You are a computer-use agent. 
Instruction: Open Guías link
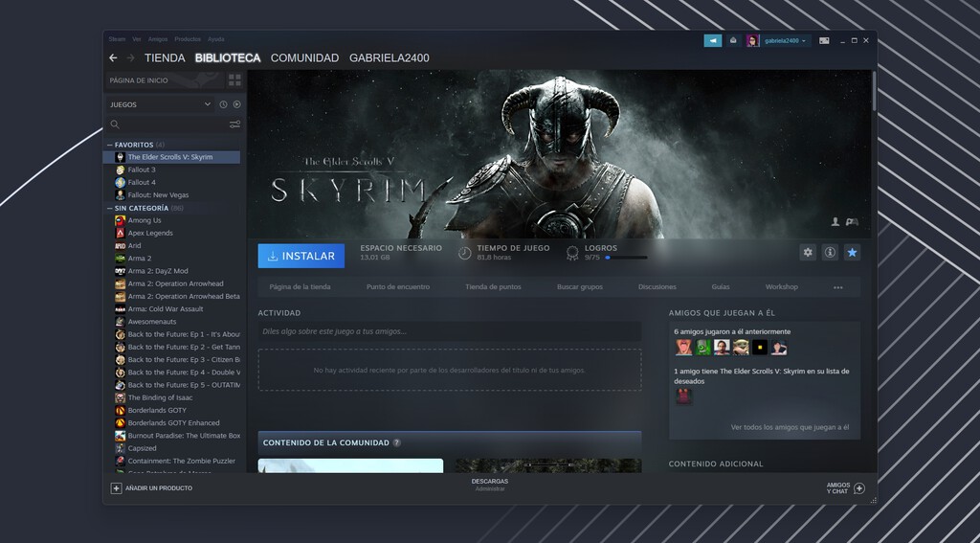[x=720, y=287]
